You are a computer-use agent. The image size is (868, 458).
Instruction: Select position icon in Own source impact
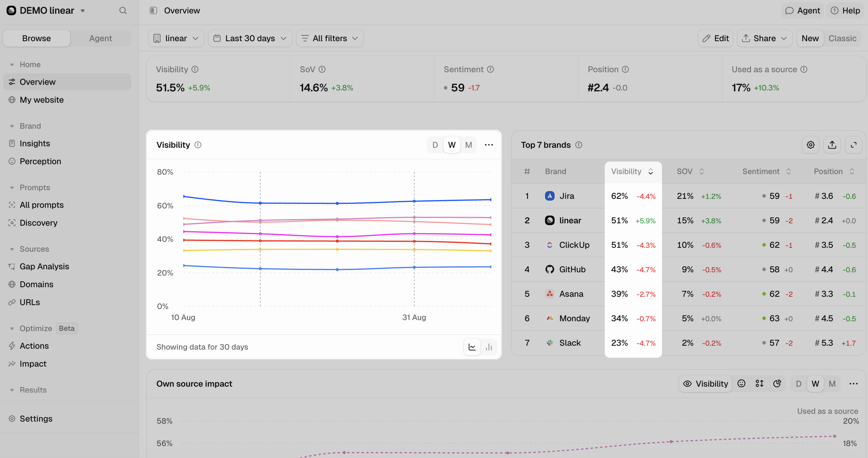(x=759, y=384)
